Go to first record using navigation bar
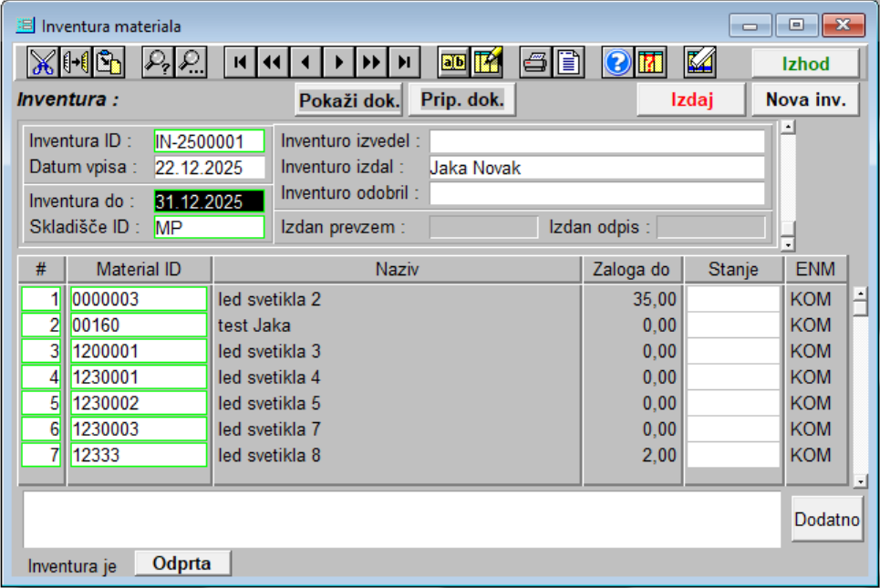The image size is (880, 588). click(x=239, y=62)
